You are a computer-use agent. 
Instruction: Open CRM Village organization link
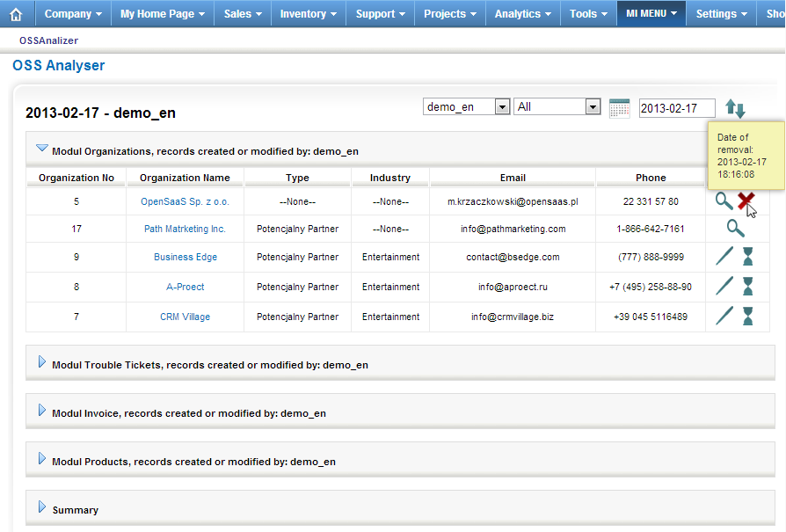185,317
